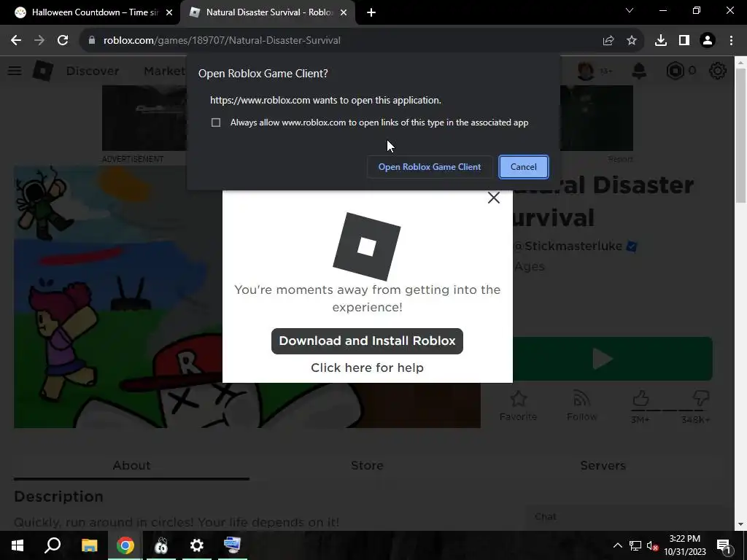Image resolution: width=747 pixels, height=560 pixels.
Task: Close the Halloween Countdown tab
Action: pos(169,12)
